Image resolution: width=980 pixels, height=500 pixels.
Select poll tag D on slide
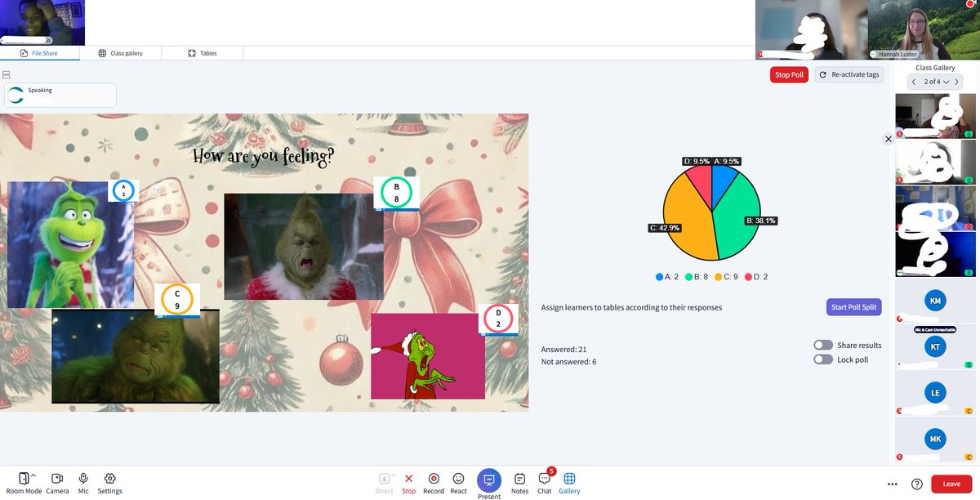[x=498, y=319]
